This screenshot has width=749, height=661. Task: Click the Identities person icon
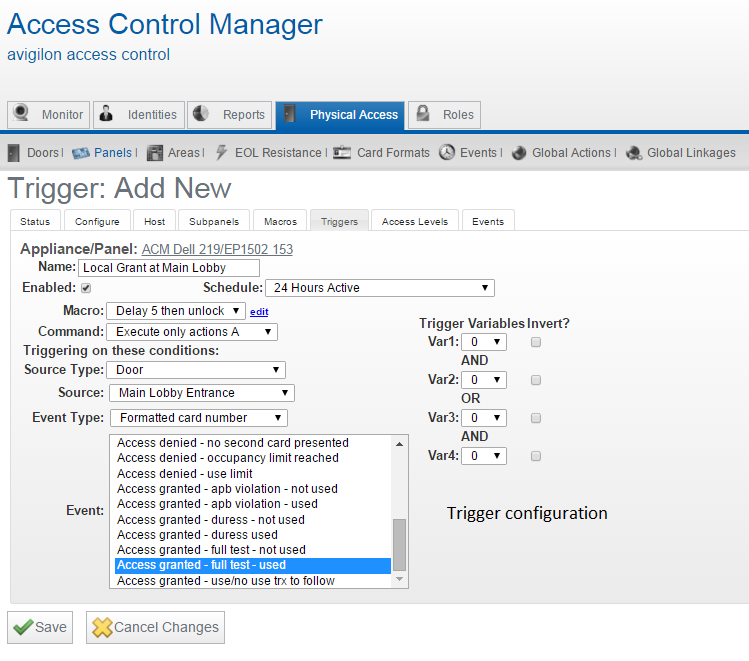tap(107, 115)
